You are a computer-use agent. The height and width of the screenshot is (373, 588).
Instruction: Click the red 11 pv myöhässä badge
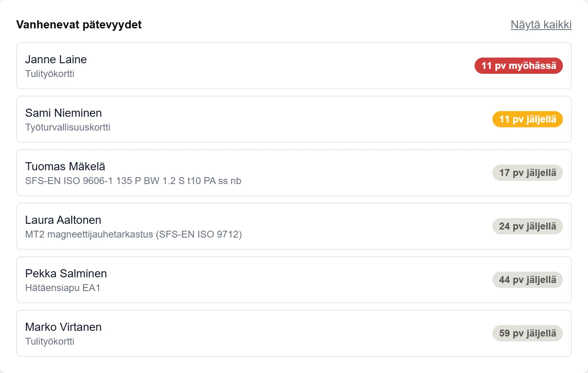point(519,66)
